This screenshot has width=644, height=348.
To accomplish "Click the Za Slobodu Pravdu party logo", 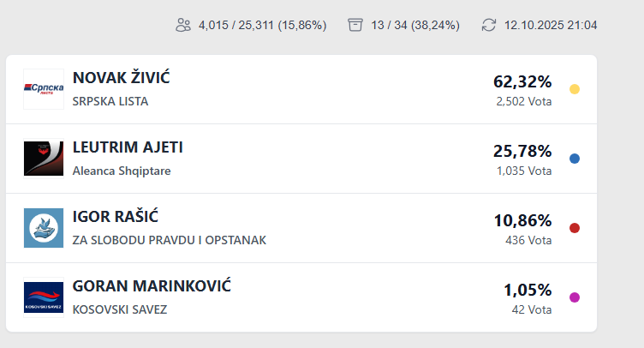I will click(x=44, y=228).
